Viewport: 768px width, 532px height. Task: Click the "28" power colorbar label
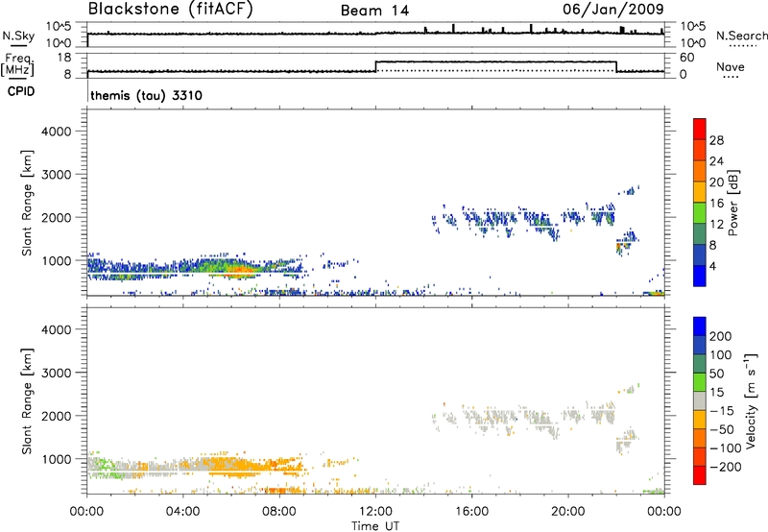[x=716, y=140]
